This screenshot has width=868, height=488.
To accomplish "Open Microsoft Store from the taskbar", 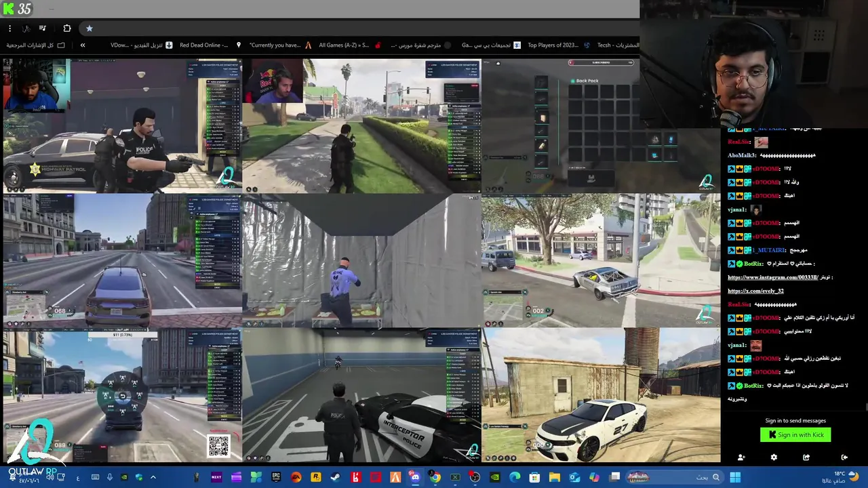I will pos(534,477).
